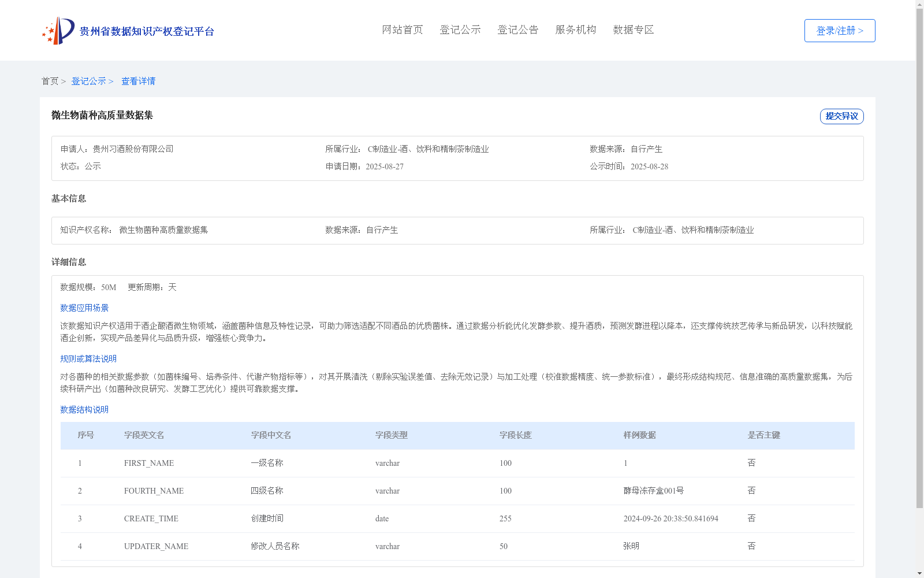Click the length 255 cell
This screenshot has height=578, width=924.
505,518
